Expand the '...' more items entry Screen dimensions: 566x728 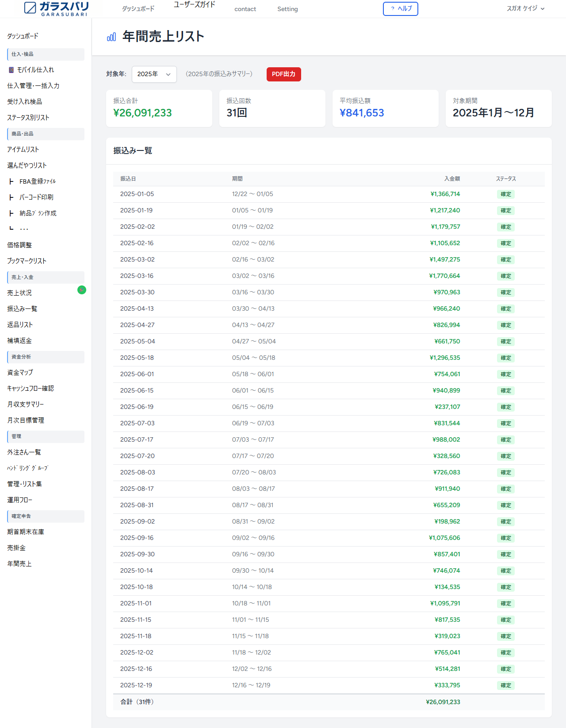[24, 229]
